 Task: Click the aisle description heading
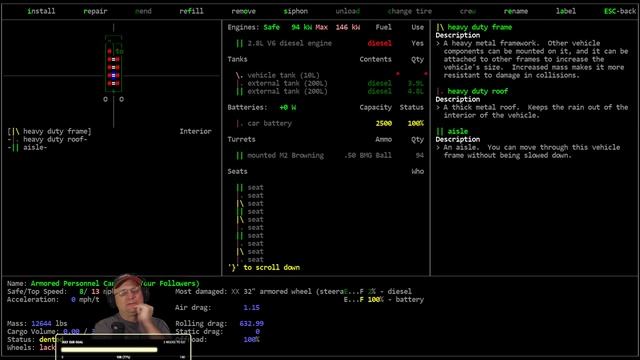point(452,131)
